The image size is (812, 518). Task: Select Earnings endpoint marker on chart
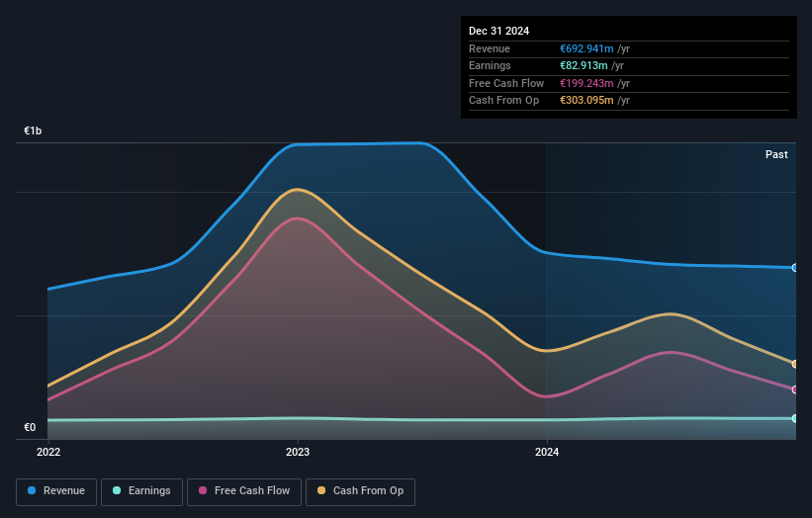(795, 418)
